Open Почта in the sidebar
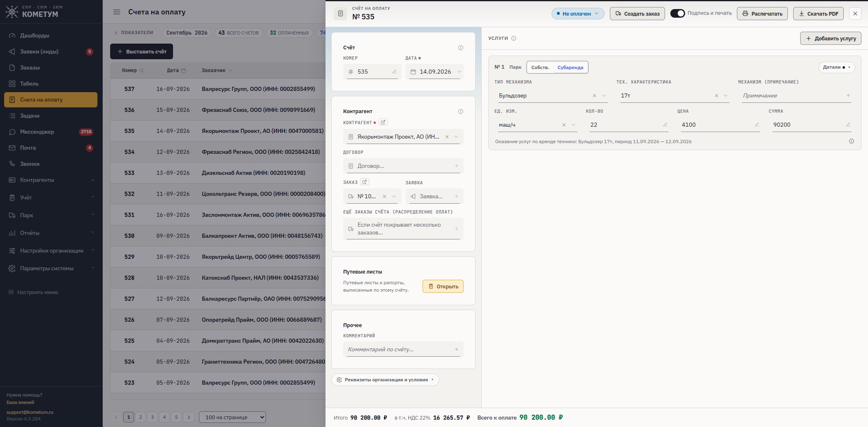This screenshot has height=427, width=868. click(51, 148)
